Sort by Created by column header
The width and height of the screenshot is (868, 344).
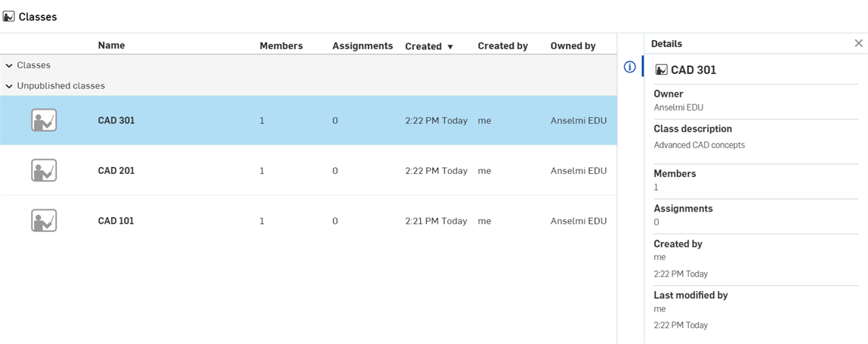tap(502, 46)
